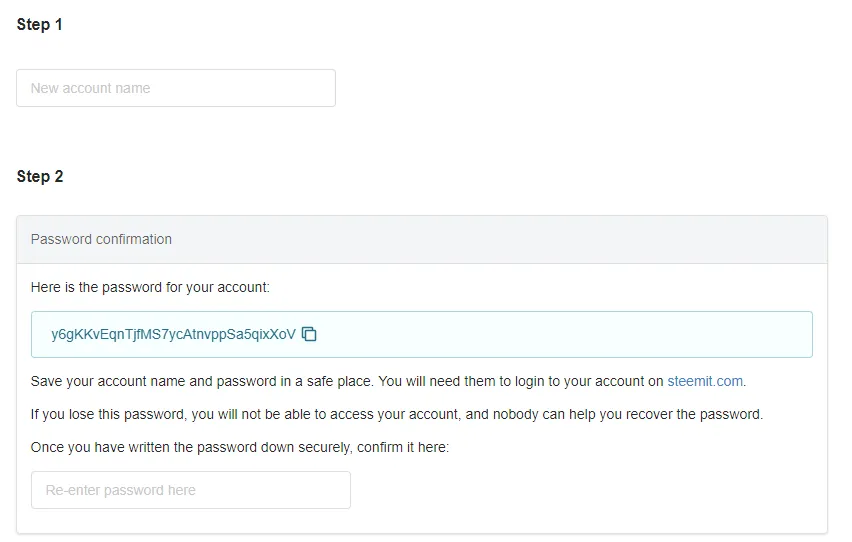Click gray header bar right of Password confirmation
The image size is (852, 542).
tap(499, 239)
